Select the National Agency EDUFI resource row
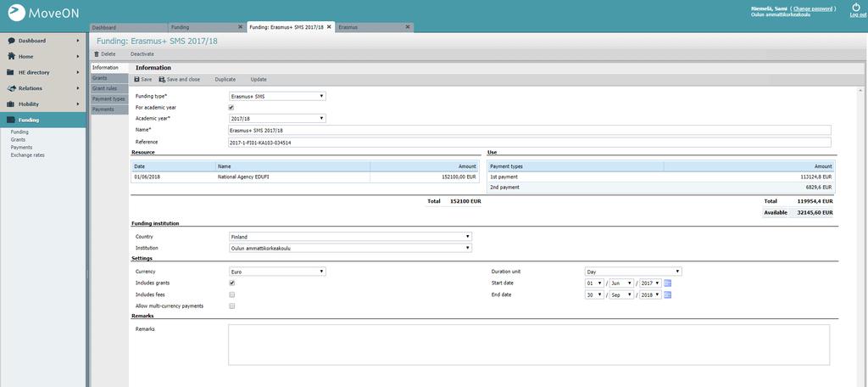The width and height of the screenshot is (868, 387). point(305,177)
